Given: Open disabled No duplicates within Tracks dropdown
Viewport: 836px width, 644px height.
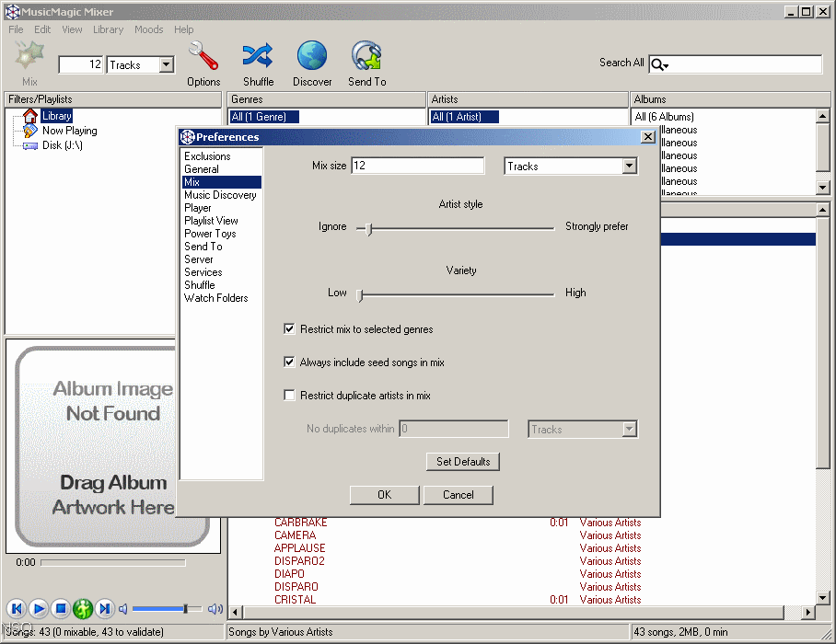Looking at the screenshot, I should tap(629, 429).
